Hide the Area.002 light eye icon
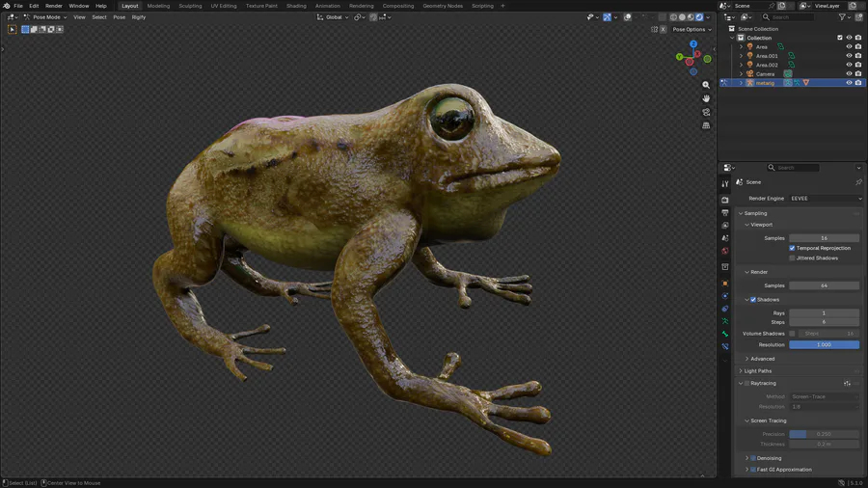Viewport: 868px width, 488px height. [x=849, y=65]
